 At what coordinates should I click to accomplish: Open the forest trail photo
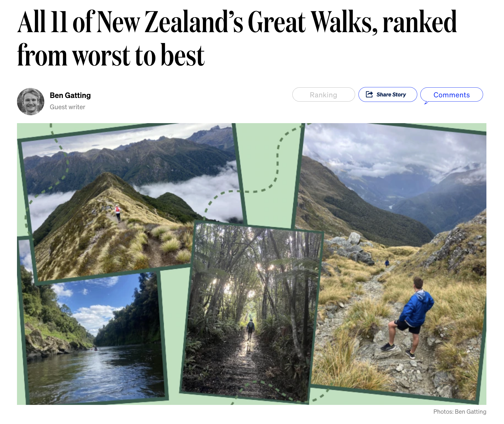click(x=252, y=312)
